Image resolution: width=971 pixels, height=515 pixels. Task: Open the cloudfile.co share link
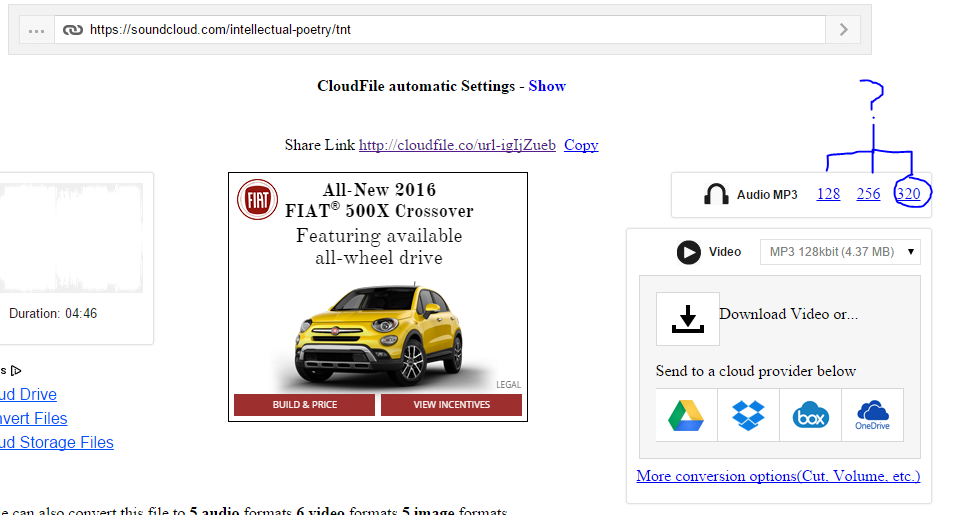point(457,145)
